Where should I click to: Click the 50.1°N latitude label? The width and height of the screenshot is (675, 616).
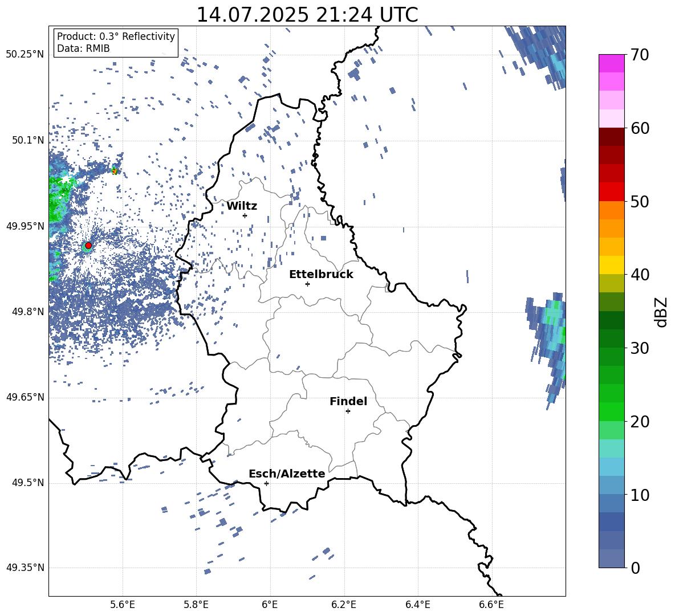[28, 140]
